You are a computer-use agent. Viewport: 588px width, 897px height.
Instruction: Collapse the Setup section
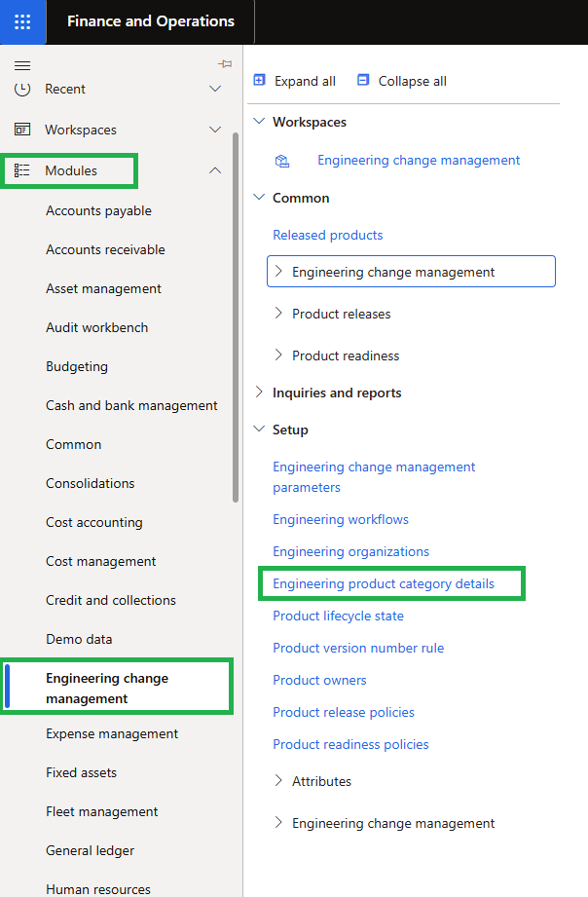(258, 429)
